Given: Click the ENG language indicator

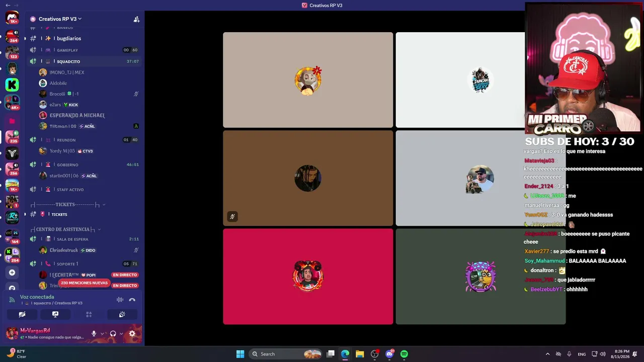Looking at the screenshot, I should (x=582, y=354).
